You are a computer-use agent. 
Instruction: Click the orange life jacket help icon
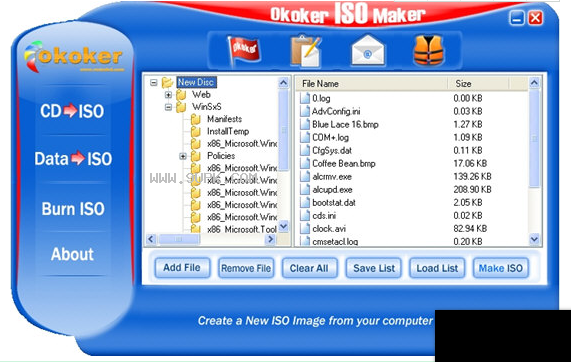[x=429, y=50]
